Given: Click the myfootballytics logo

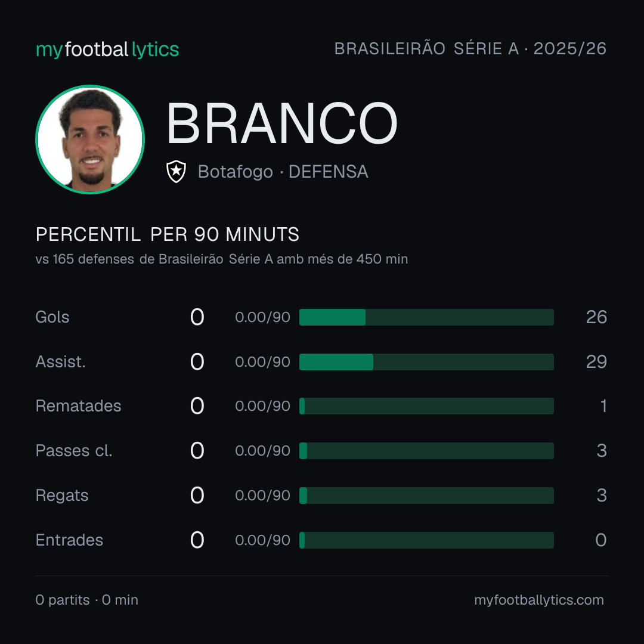Looking at the screenshot, I should pyautogui.click(x=107, y=49).
